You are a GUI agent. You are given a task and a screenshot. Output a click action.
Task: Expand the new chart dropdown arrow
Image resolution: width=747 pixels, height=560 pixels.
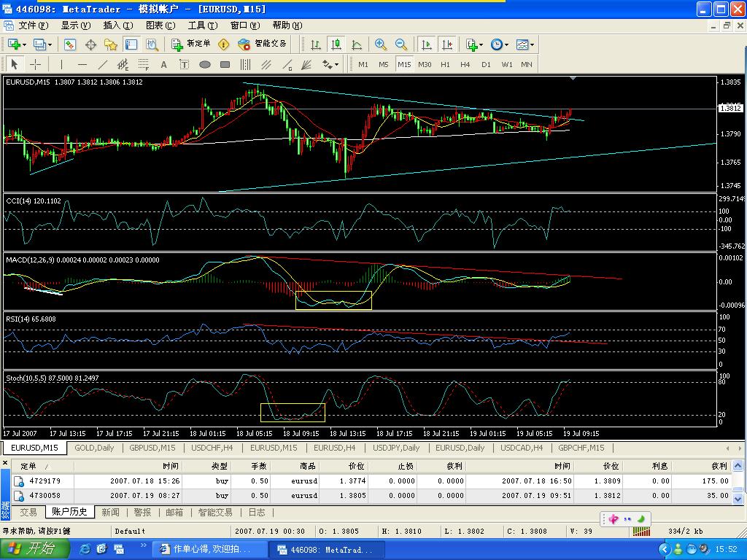[x=24, y=44]
